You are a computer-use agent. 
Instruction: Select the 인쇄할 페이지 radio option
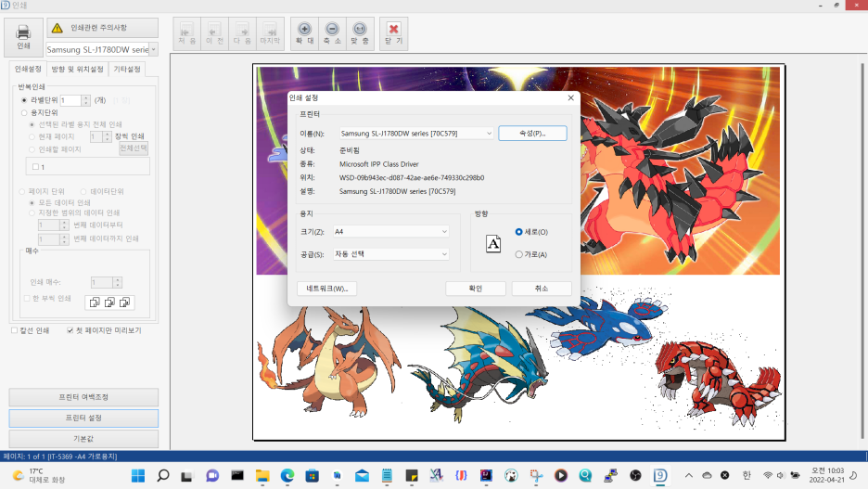(x=32, y=149)
